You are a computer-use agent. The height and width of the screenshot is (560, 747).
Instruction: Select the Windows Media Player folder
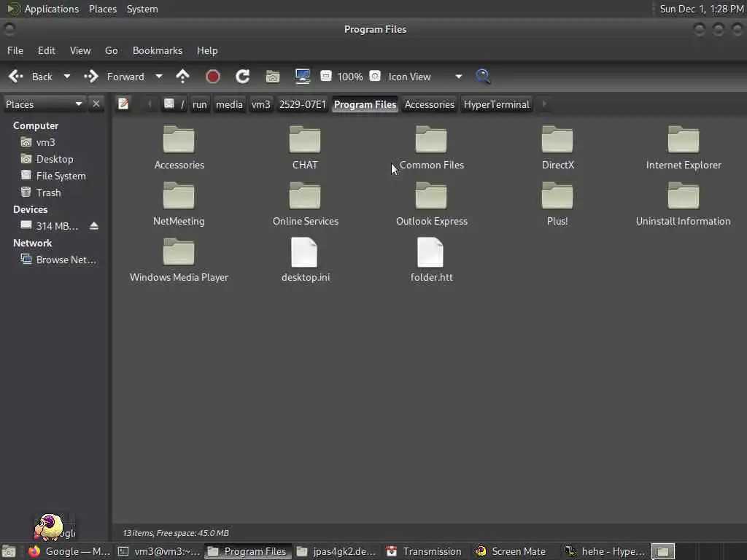179,260
